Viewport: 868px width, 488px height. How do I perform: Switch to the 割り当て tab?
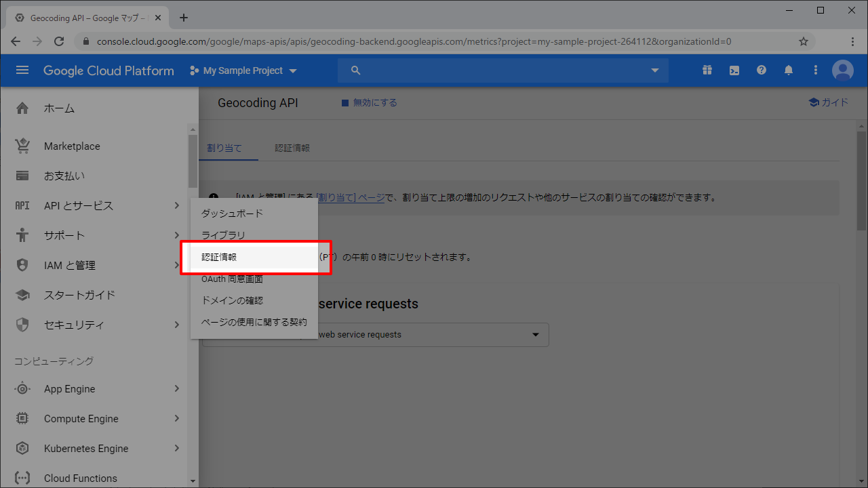point(224,148)
